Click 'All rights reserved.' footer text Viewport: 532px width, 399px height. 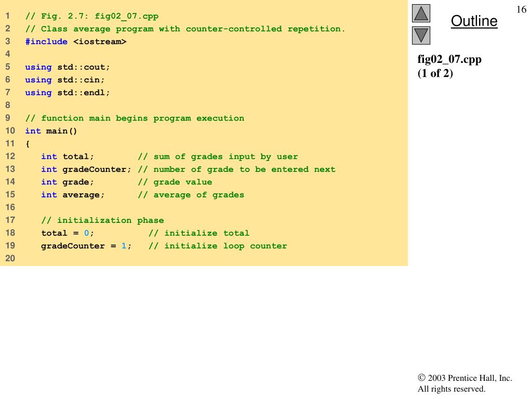[x=451, y=389]
